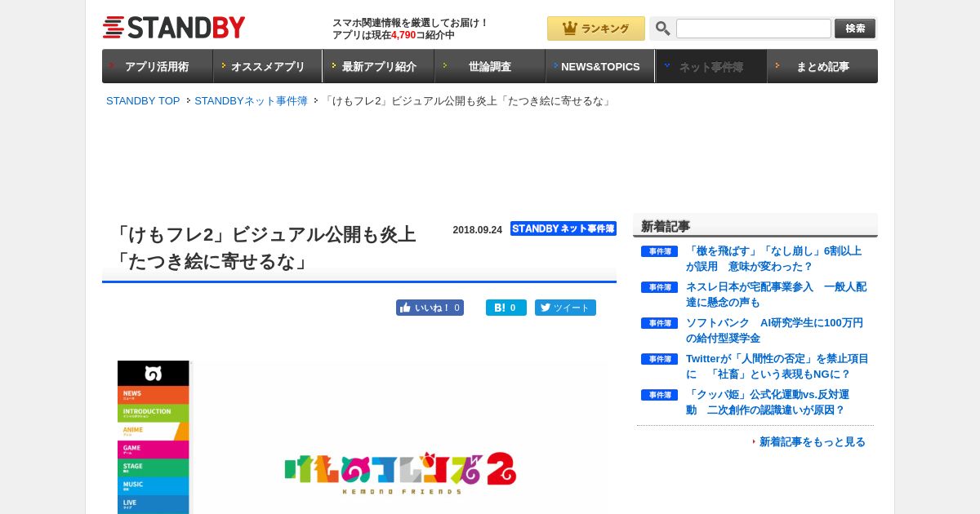This screenshot has width=980, height=514.
Task: Click the Facebook いいね！ button
Action: [x=430, y=308]
